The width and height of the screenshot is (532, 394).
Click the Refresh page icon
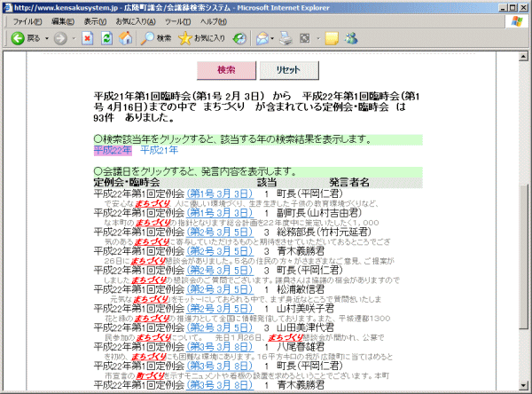click(106, 38)
